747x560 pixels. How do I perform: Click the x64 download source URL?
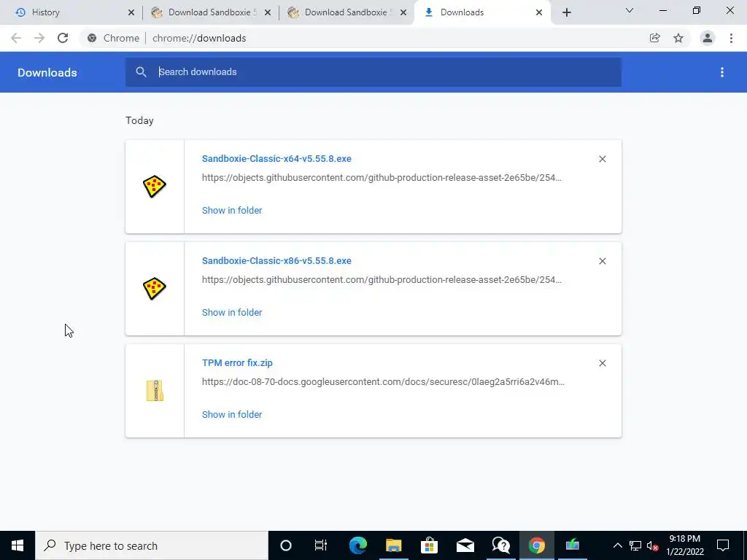tap(382, 178)
